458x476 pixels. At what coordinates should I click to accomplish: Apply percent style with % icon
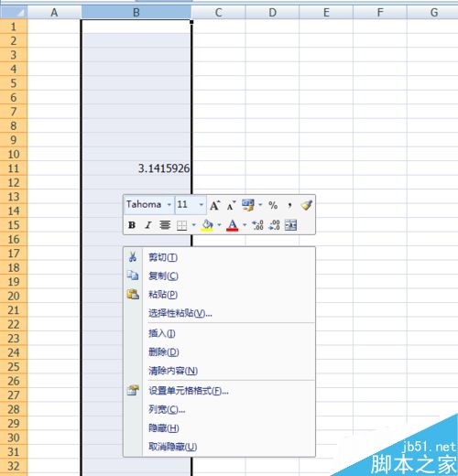[x=273, y=205]
